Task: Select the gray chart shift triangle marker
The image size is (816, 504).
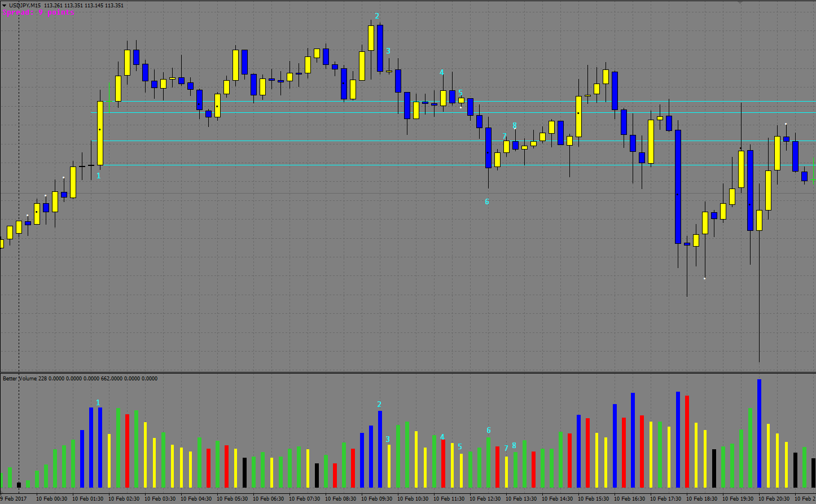Action: coord(740,3)
